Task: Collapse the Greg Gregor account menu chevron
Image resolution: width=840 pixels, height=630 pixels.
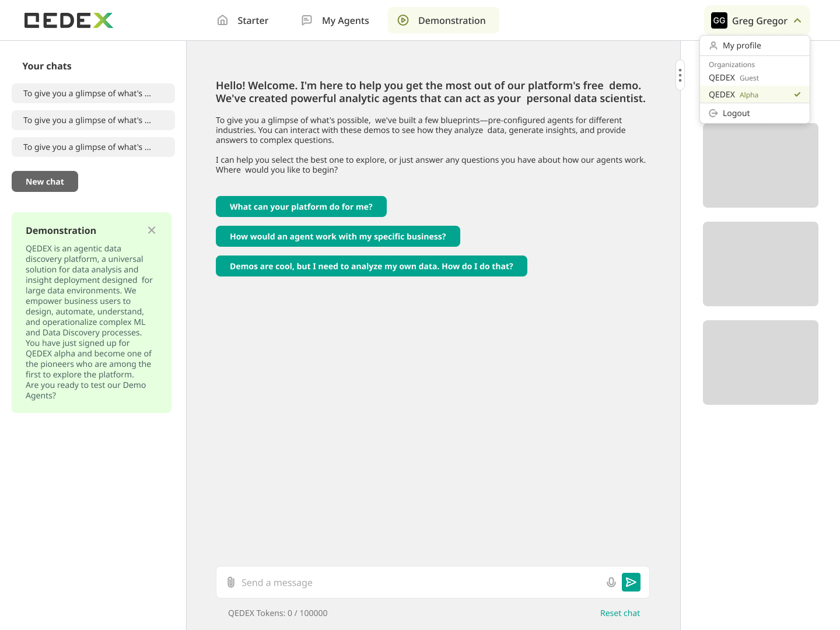Action: click(797, 21)
